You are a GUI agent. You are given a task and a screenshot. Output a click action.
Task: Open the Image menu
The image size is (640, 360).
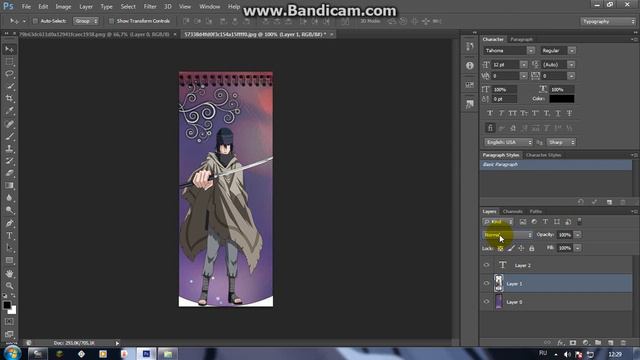point(63,7)
